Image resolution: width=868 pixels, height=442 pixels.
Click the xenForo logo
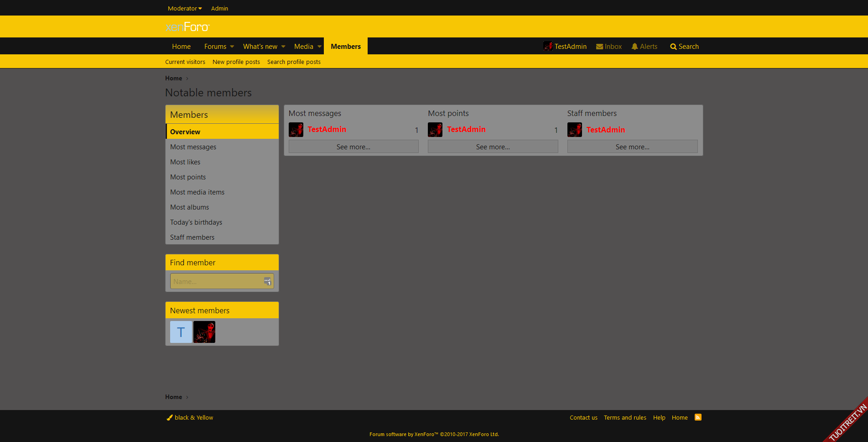pyautogui.click(x=187, y=27)
